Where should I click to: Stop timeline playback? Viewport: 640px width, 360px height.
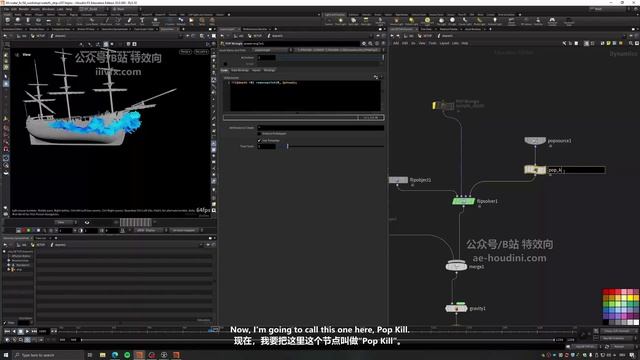(x=20, y=331)
